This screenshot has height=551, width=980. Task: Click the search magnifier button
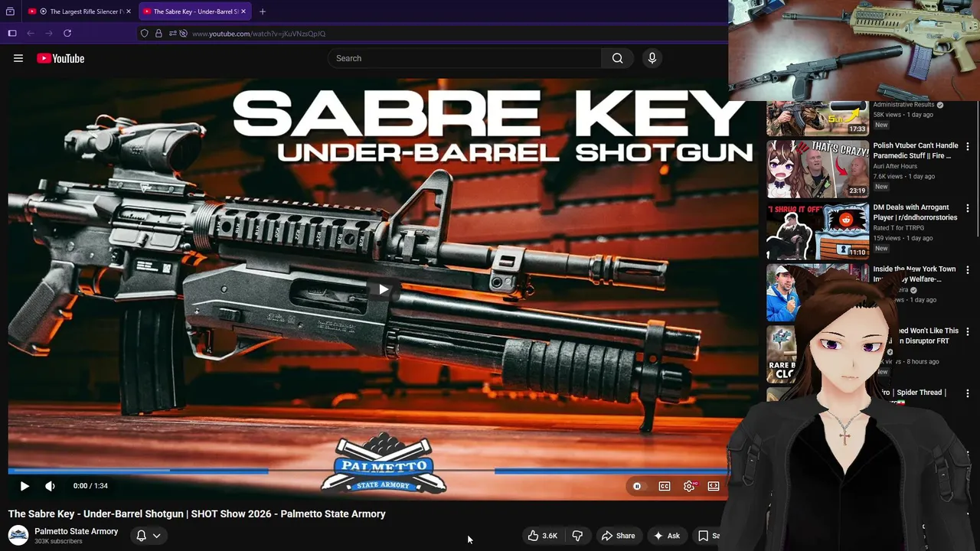point(617,58)
